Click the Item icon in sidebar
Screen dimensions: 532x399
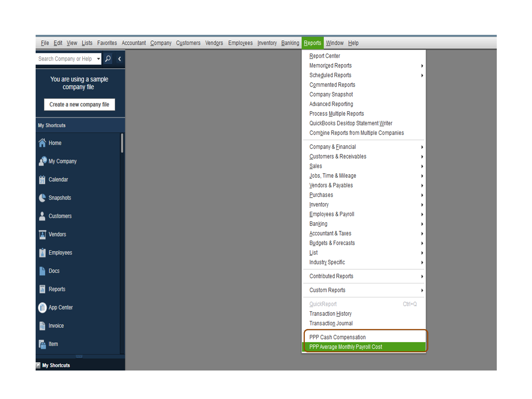tap(42, 344)
